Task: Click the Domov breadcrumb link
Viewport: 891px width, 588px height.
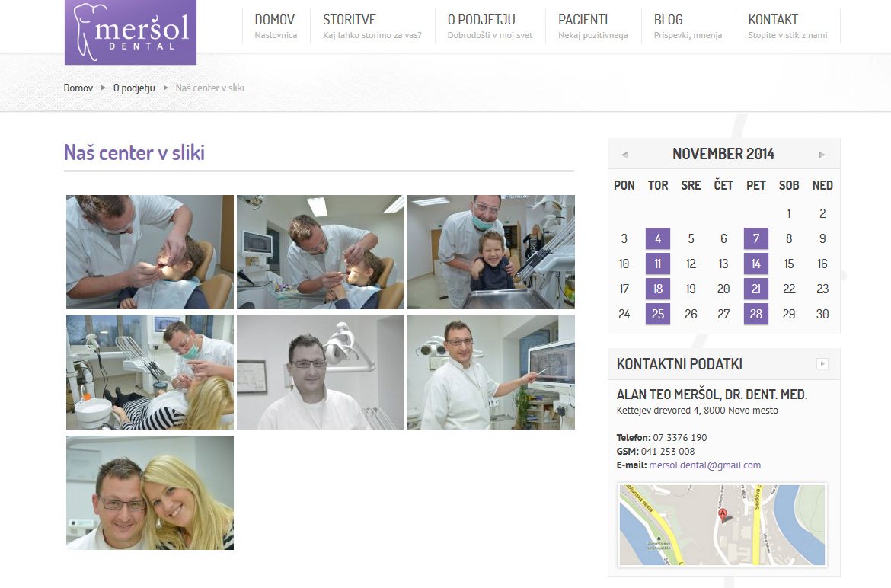Action: pos(78,88)
